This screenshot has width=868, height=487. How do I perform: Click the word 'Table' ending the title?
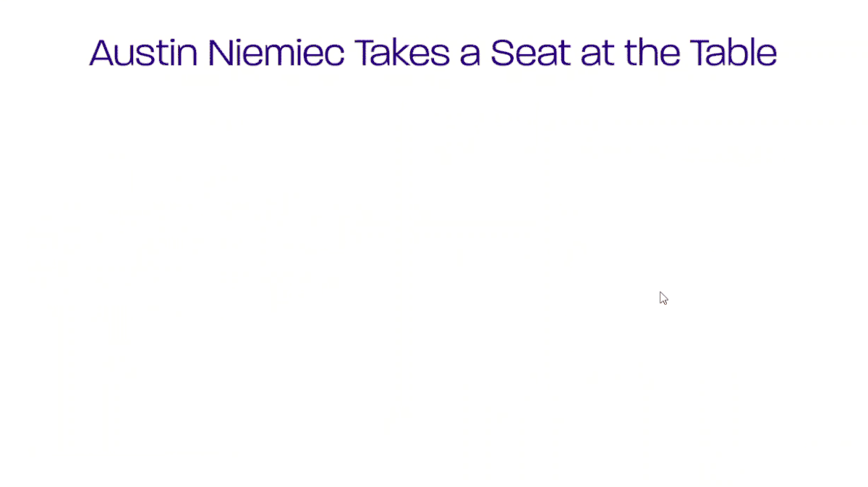click(x=733, y=52)
